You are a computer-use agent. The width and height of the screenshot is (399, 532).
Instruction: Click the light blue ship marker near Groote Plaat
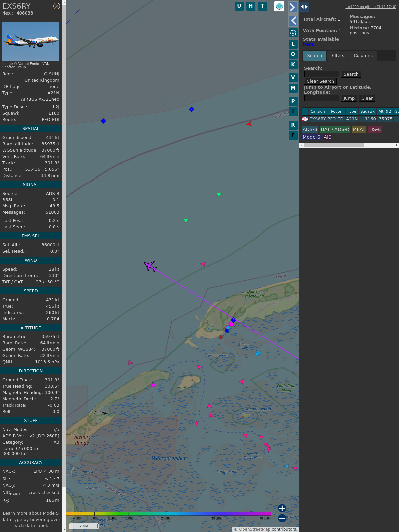pos(258,353)
